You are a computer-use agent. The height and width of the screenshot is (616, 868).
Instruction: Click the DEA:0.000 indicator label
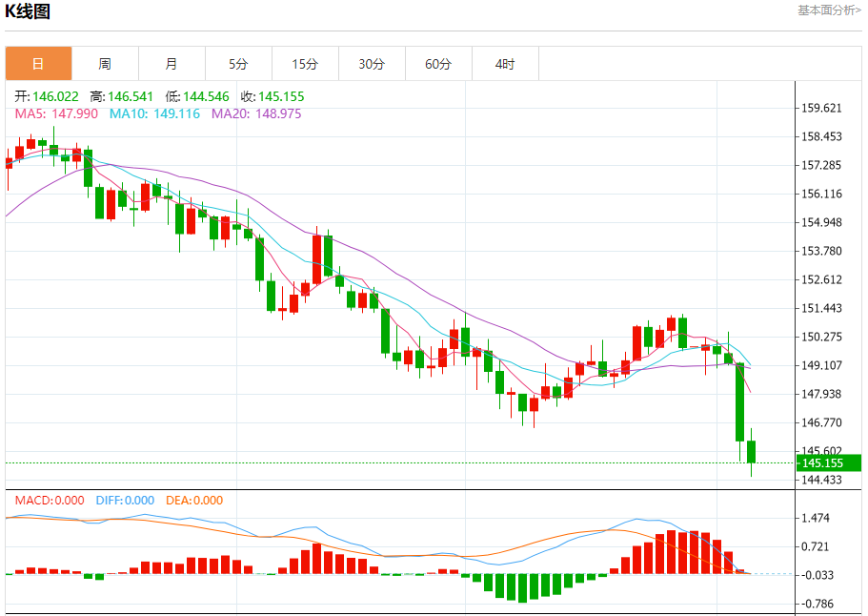194,501
